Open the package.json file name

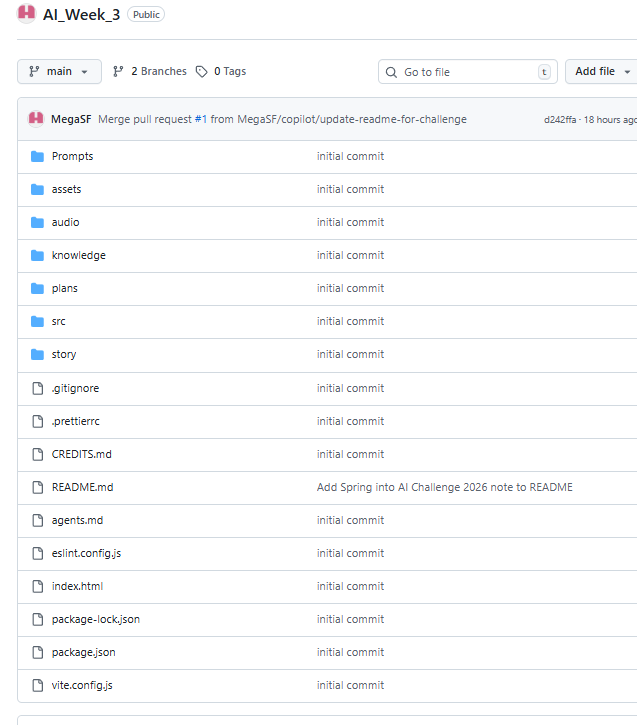84,652
